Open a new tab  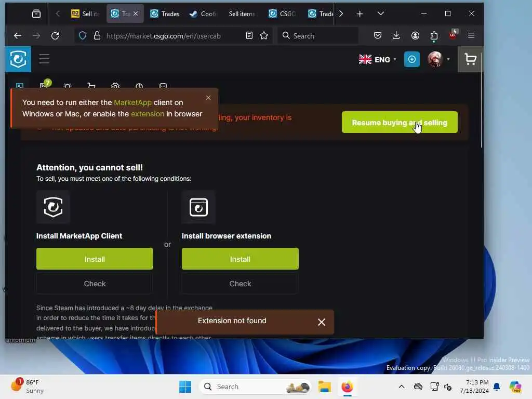360,14
